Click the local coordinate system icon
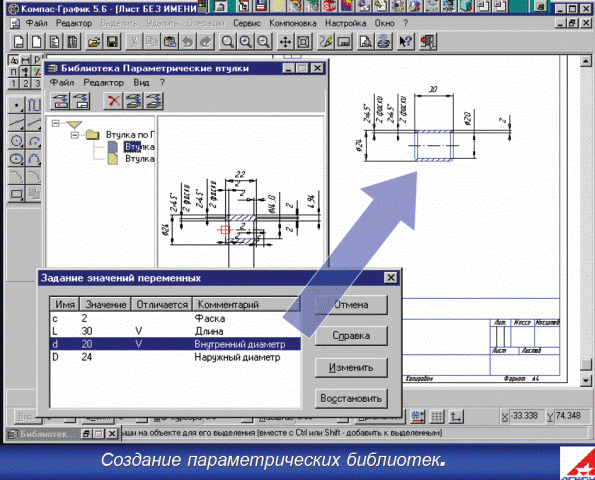Image resolution: width=595 pixels, height=480 pixels. click(456, 417)
